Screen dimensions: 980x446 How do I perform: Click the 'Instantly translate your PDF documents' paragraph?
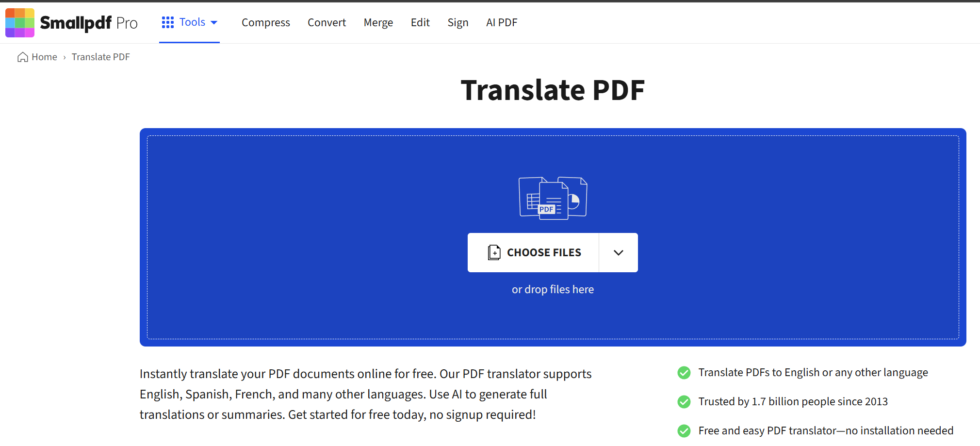366,394
